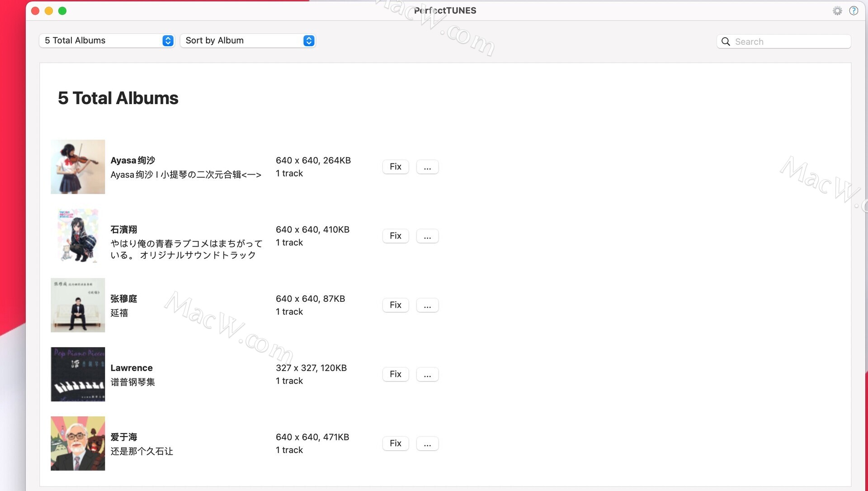Viewport: 868px width, 491px height.
Task: Click Fix for Ayasa绚沙 album
Action: (x=396, y=167)
